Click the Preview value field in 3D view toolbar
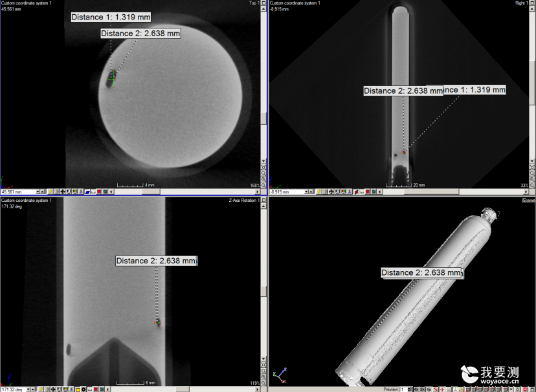536x392 pixels. tap(406, 389)
